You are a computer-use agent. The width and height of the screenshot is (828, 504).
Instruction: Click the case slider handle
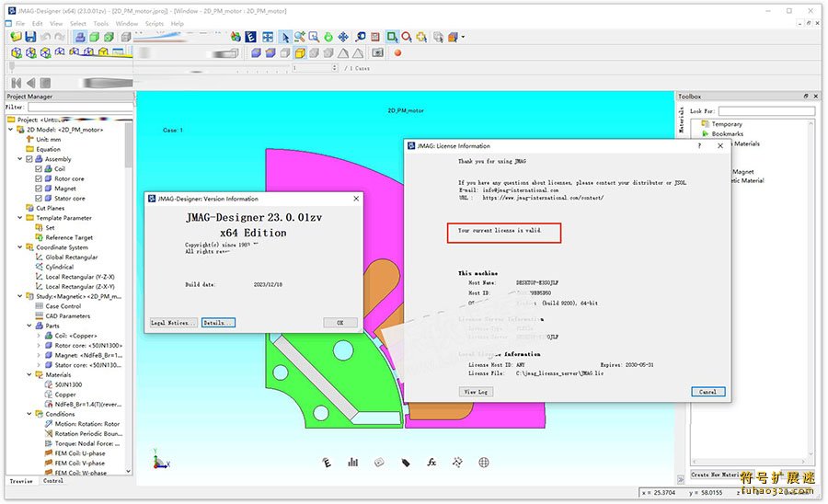click(x=12, y=67)
